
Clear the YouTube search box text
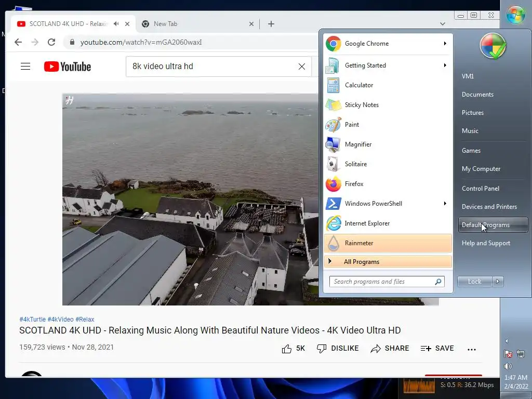click(302, 66)
